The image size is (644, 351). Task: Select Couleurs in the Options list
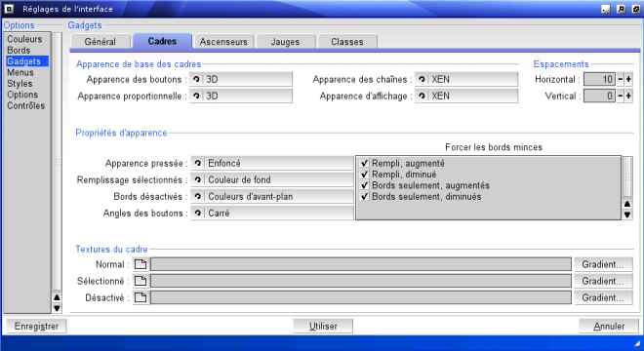click(x=27, y=39)
